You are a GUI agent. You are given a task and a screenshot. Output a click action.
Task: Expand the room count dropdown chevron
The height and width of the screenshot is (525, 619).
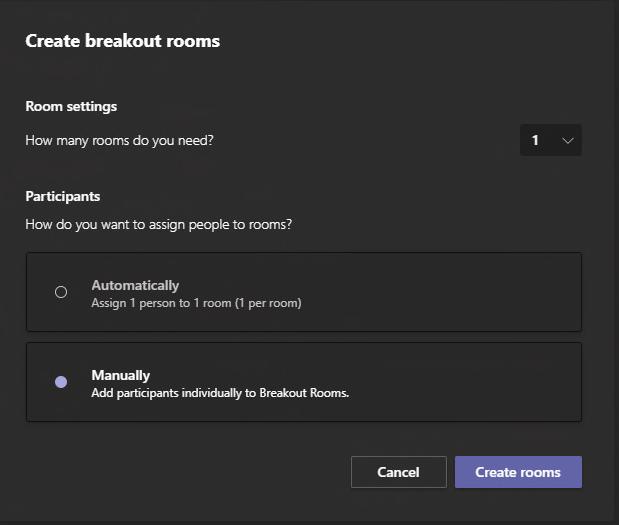(568, 141)
